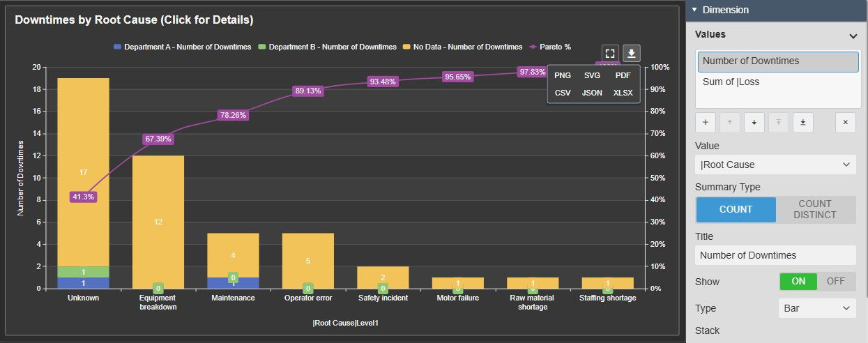Image resolution: width=868 pixels, height=343 pixels.
Task: Click the Safety incident bar
Action: pyautogui.click(x=383, y=277)
